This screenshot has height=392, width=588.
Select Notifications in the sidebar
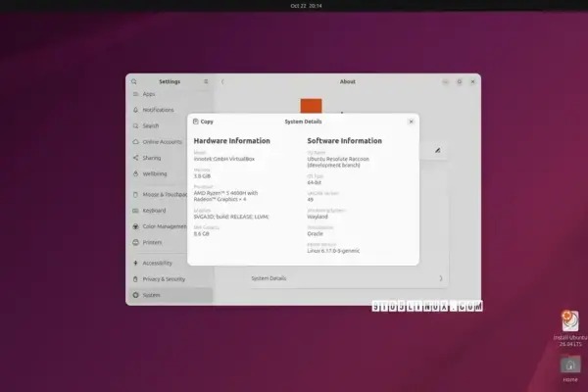coord(171,110)
